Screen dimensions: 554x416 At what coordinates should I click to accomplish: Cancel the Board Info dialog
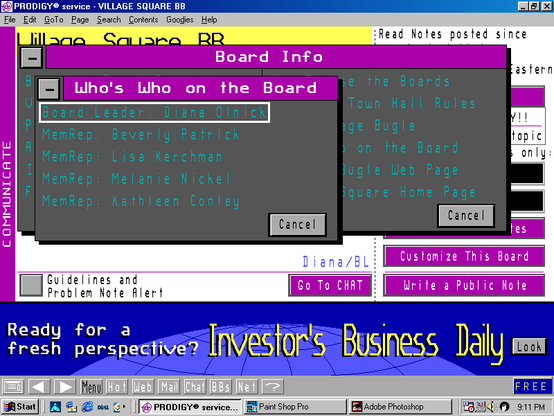coord(466,215)
